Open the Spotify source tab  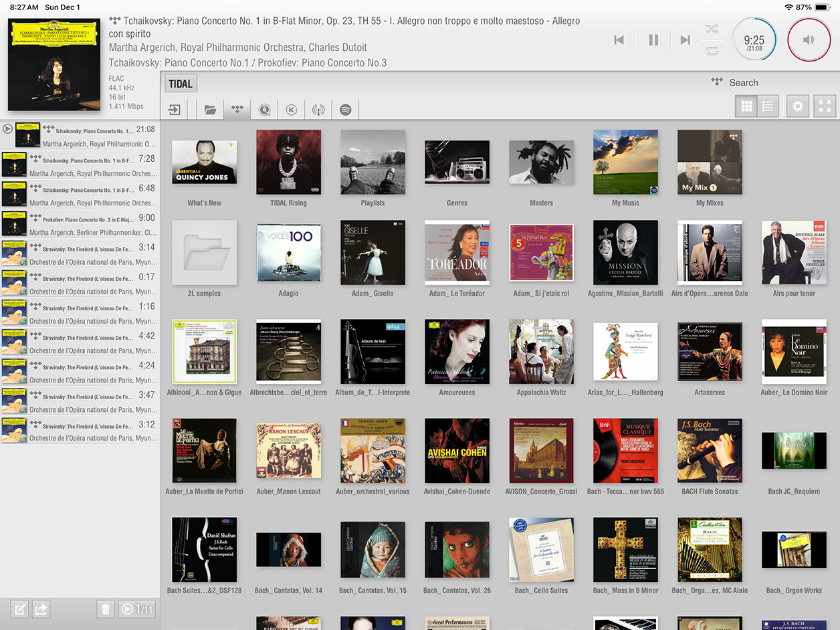click(x=345, y=110)
